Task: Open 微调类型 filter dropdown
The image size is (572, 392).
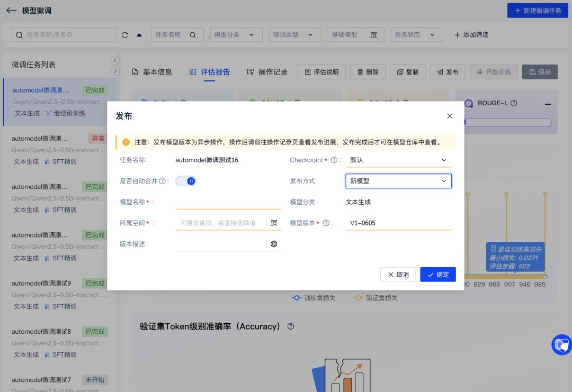Action: (x=295, y=34)
